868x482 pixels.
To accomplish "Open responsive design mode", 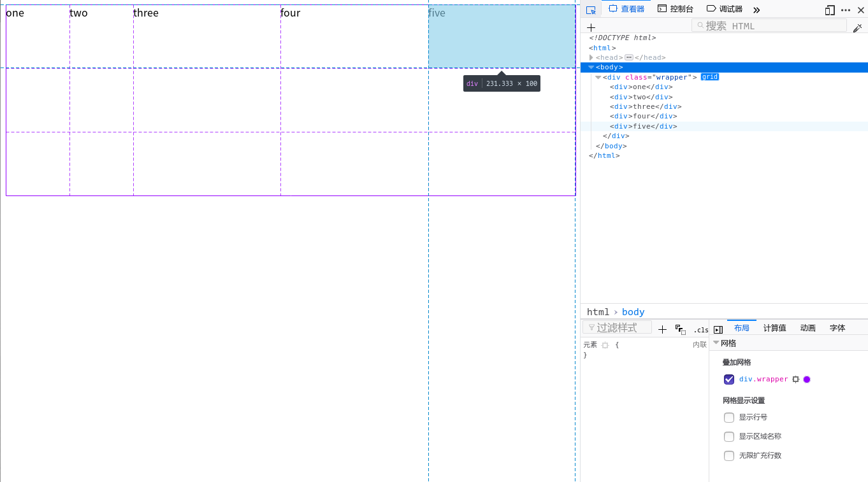I will click(830, 10).
